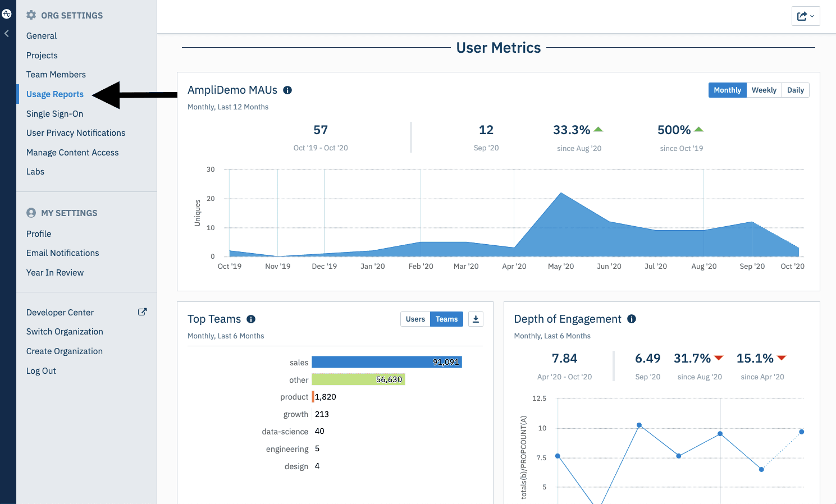Click the Org Settings gear icon
Viewport: 836px width, 504px height.
(31, 15)
